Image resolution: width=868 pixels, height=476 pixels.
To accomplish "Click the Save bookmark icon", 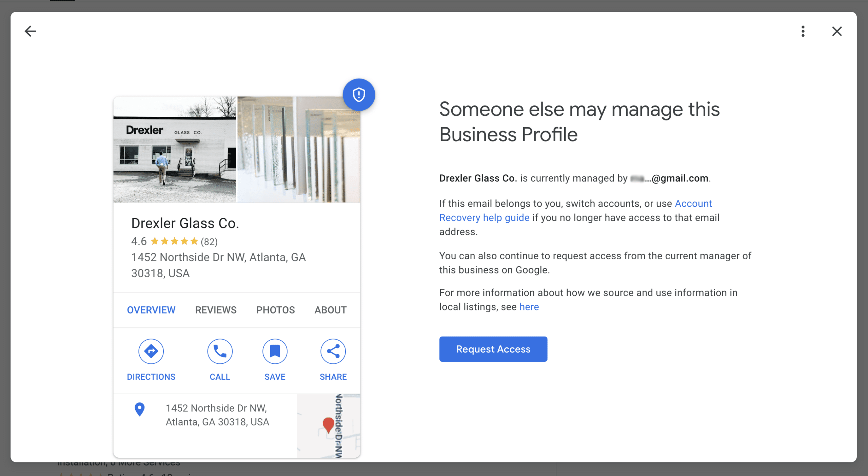I will click(x=274, y=351).
